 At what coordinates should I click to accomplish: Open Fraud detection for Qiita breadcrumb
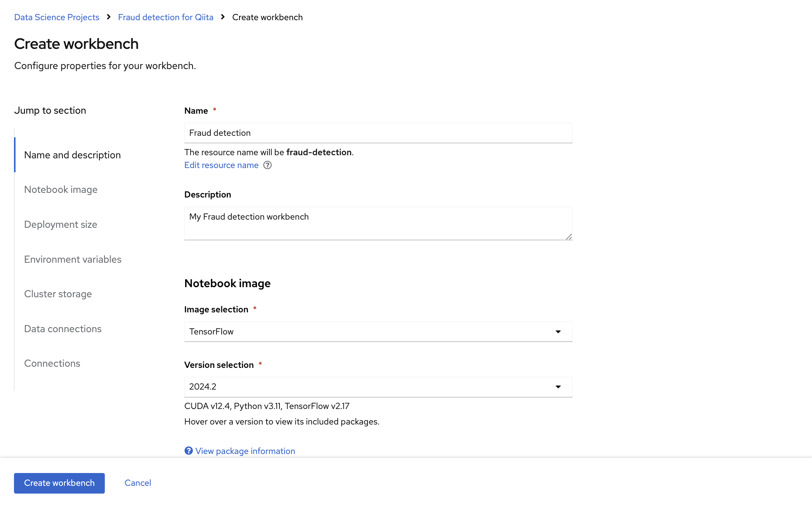165,17
